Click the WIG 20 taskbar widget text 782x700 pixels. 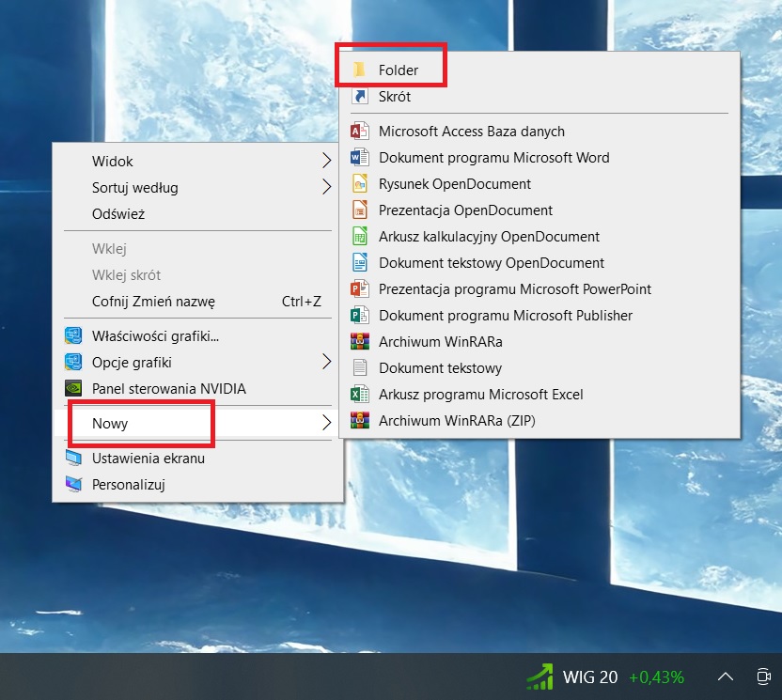pyautogui.click(x=590, y=677)
